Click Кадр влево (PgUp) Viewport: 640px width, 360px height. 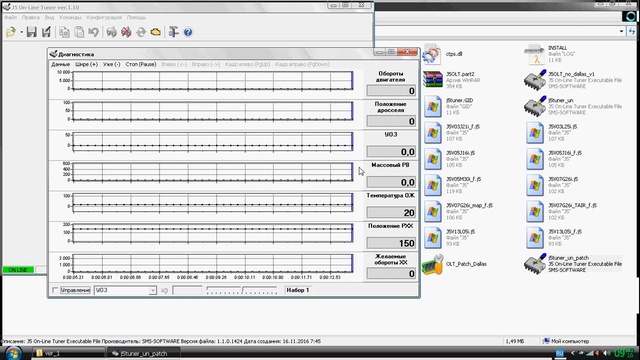click(x=247, y=64)
